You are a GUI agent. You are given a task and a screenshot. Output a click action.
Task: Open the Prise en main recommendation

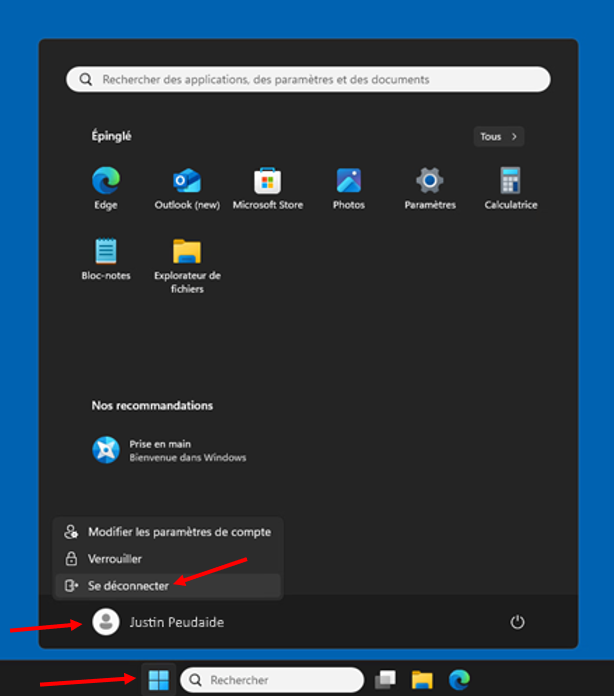tap(169, 450)
